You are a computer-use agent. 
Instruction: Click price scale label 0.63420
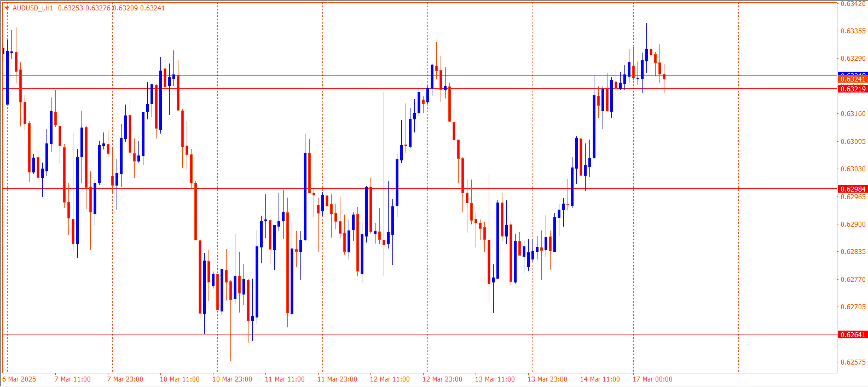tap(853, 4)
